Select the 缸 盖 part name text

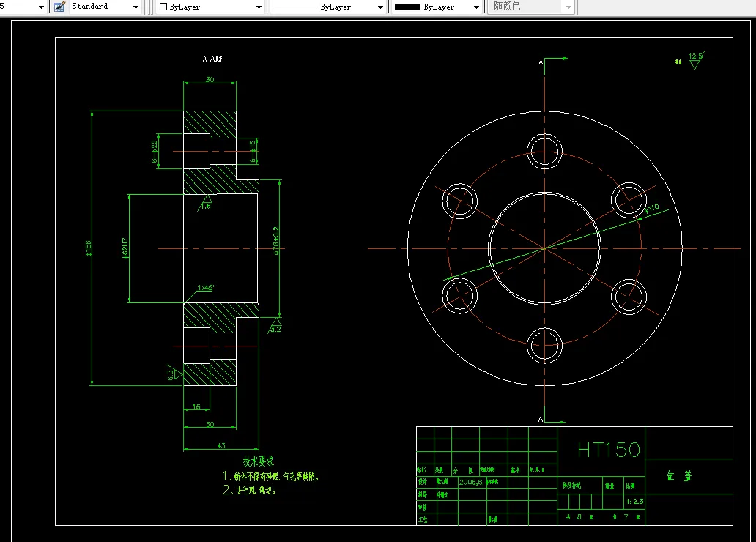point(680,476)
